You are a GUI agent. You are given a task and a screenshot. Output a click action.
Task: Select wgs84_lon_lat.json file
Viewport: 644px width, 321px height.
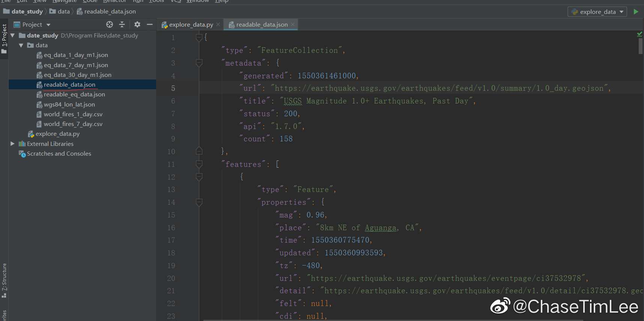(x=69, y=104)
